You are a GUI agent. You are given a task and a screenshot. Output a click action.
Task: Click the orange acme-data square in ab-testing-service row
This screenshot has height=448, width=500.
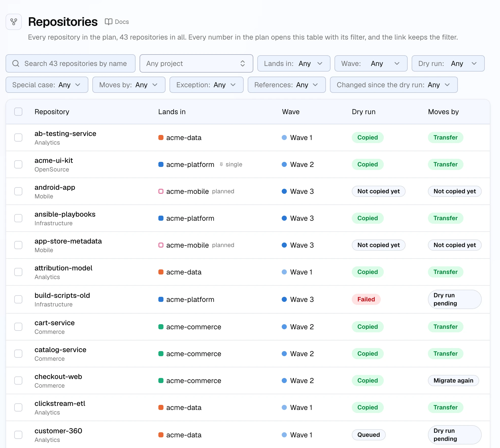point(161,137)
